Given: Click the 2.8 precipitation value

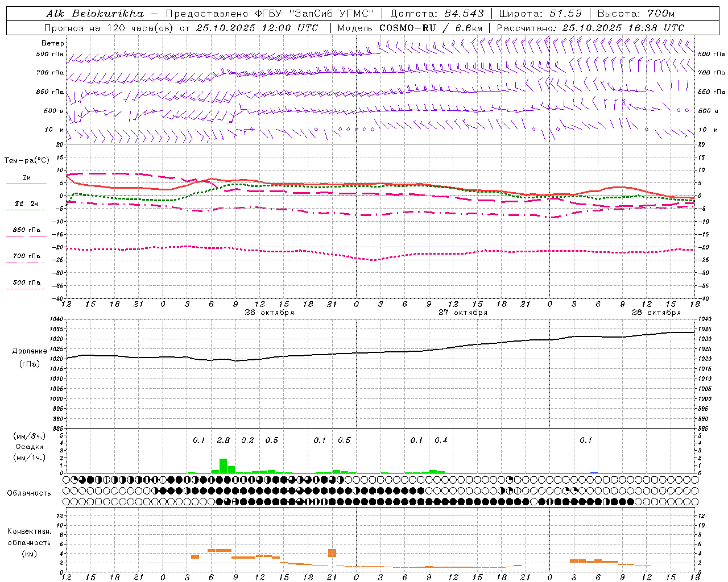Looking at the screenshot, I should point(224,440).
